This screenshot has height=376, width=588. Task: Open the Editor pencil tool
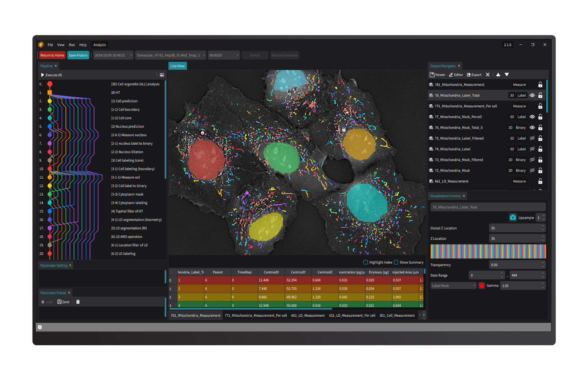tap(456, 75)
